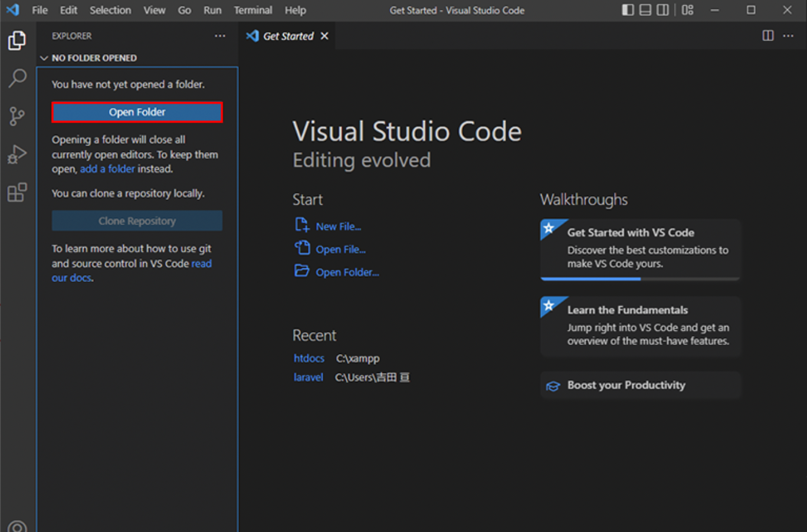The height and width of the screenshot is (532, 807).
Task: Click Open Folder... link under Start
Action: tap(347, 272)
